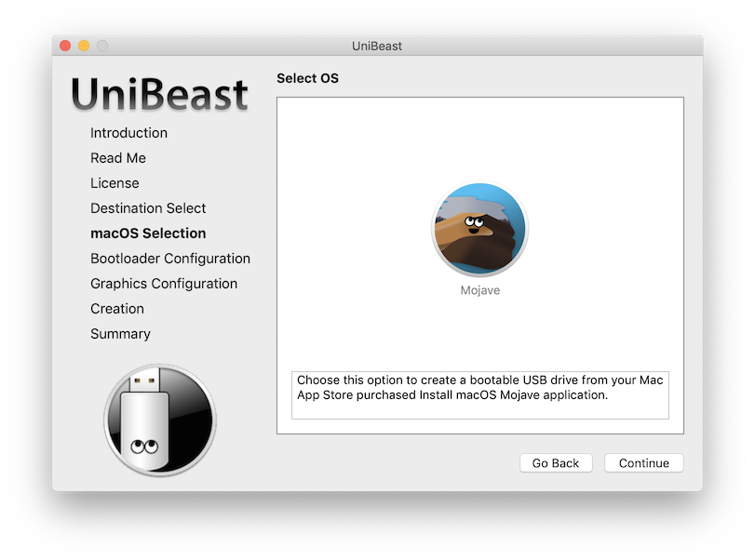This screenshot has width=755, height=560.
Task: Open Graphics Configuration step
Action: click(x=164, y=284)
